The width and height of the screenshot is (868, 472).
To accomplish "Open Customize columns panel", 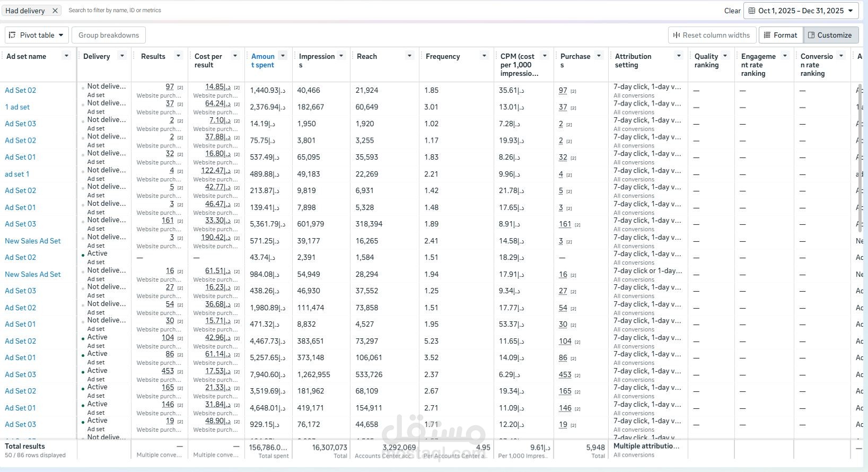I will coord(830,35).
